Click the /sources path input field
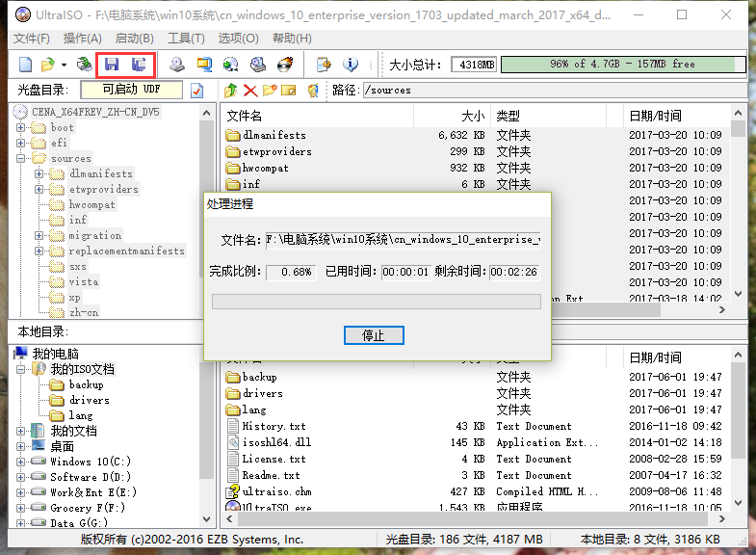This screenshot has height=555, width=756. coord(555,91)
